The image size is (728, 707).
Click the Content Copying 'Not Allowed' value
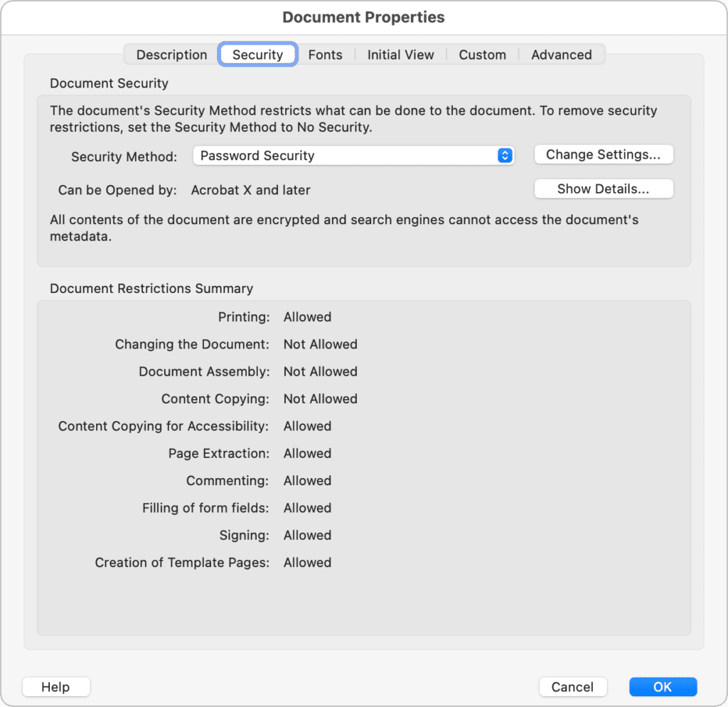tap(320, 399)
